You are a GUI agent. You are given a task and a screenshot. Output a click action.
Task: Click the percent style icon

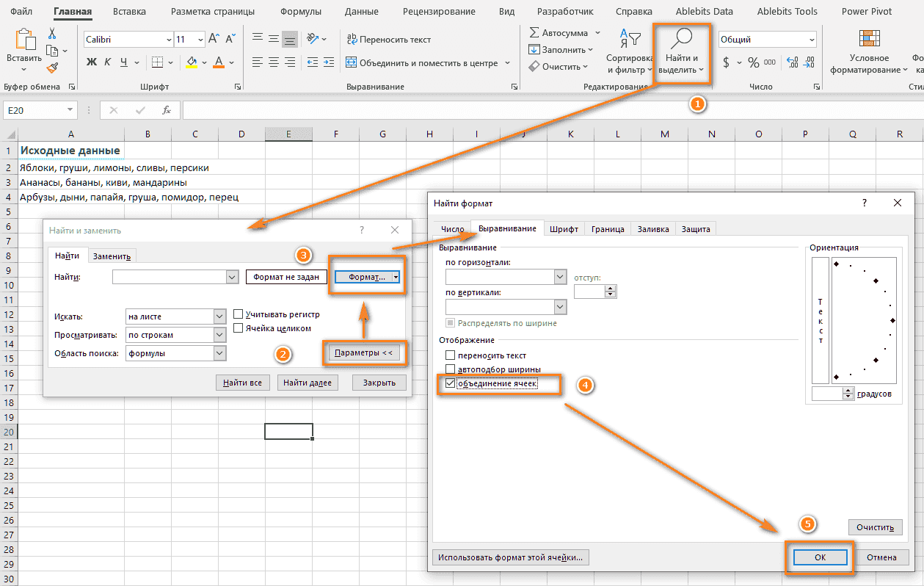pos(753,62)
